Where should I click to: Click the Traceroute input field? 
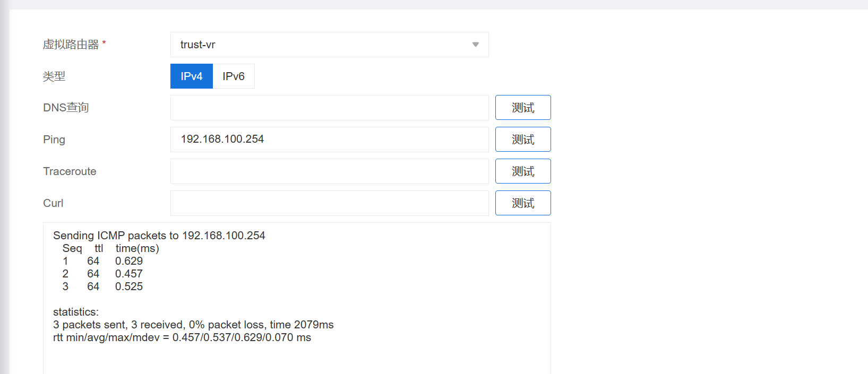coord(329,171)
